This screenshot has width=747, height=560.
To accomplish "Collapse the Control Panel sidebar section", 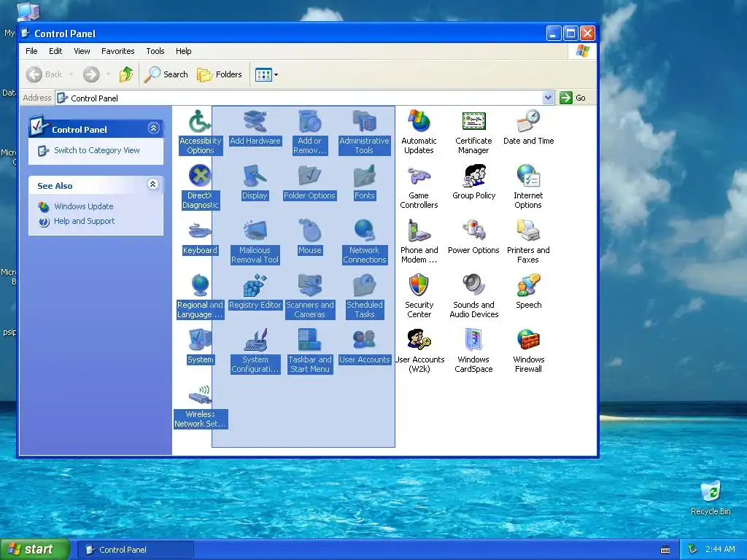I will coord(153,128).
